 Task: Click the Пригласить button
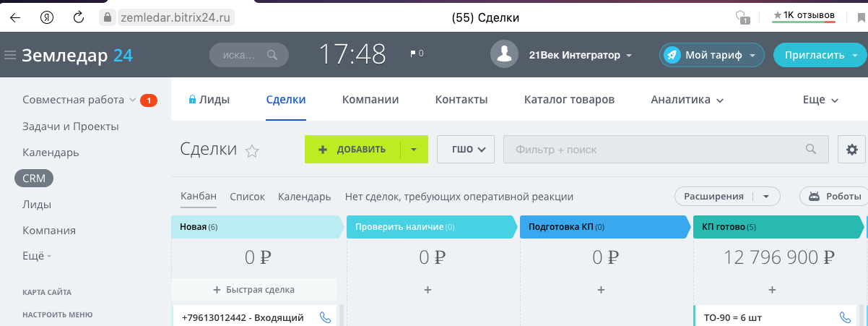814,55
